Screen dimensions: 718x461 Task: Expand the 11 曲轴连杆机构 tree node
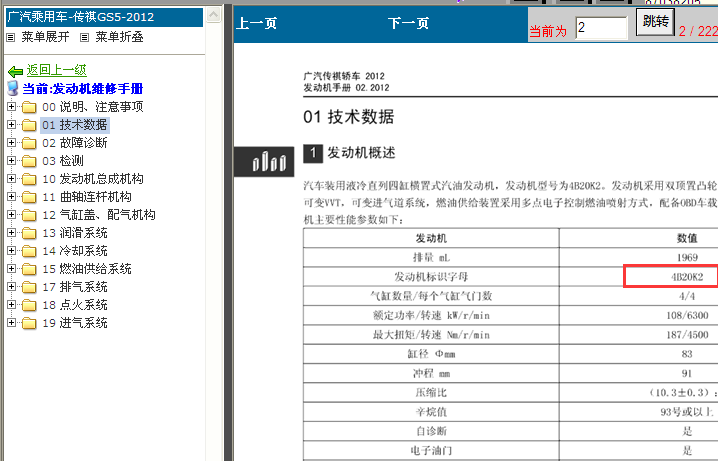11,196
